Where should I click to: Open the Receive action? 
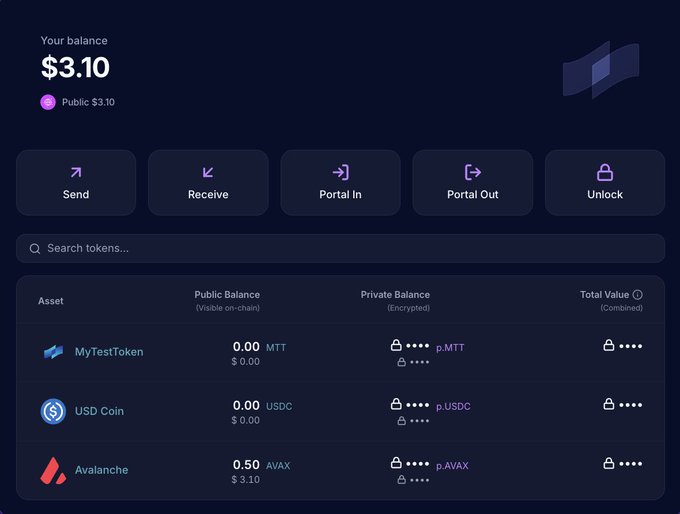208,183
